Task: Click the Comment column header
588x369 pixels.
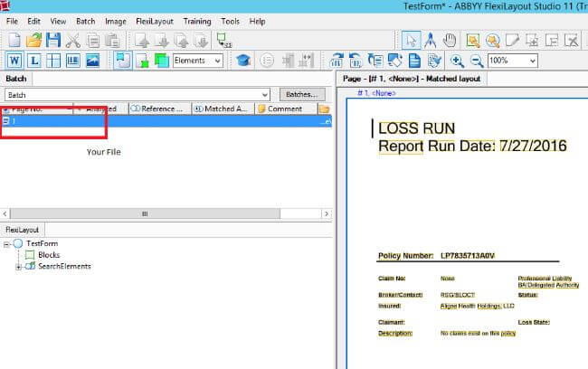Action: (x=286, y=109)
